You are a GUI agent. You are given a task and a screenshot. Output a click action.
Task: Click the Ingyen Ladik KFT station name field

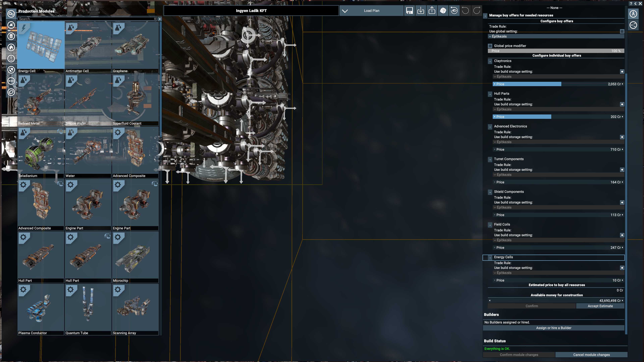[x=251, y=11]
